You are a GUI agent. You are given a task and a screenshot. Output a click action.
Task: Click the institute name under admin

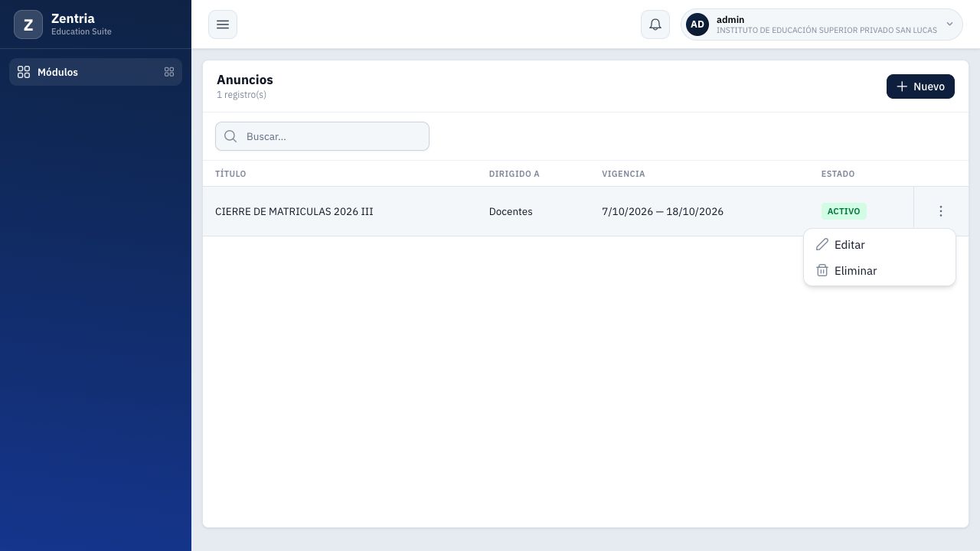point(827,31)
